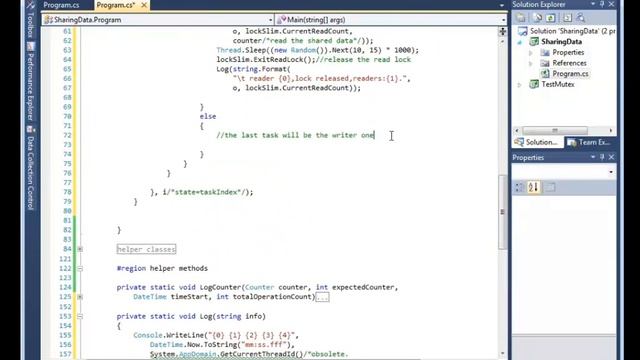Expand the Properties folder node

531,53
